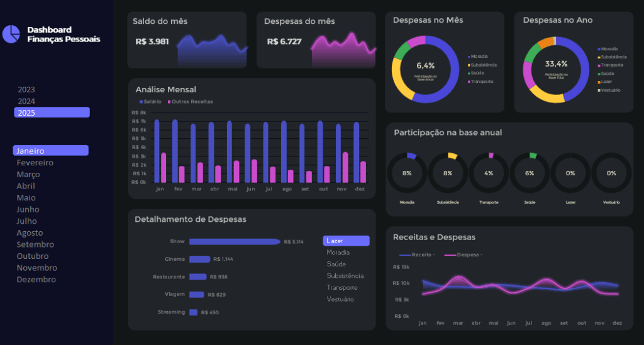This screenshot has height=345, width=644.
Task: Click the Moradia 8% ring gauge
Action: click(407, 173)
